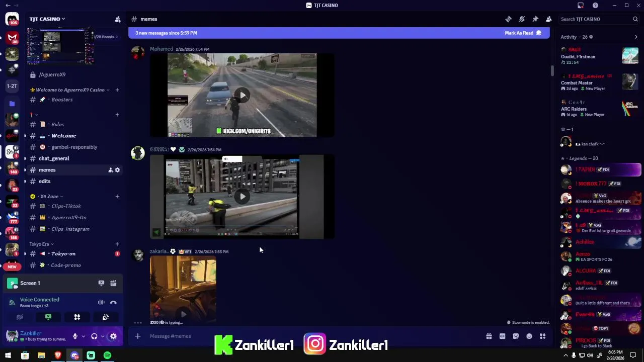Toggle the member list icon
Viewport: 644px width, 362px height.
[x=549, y=19]
